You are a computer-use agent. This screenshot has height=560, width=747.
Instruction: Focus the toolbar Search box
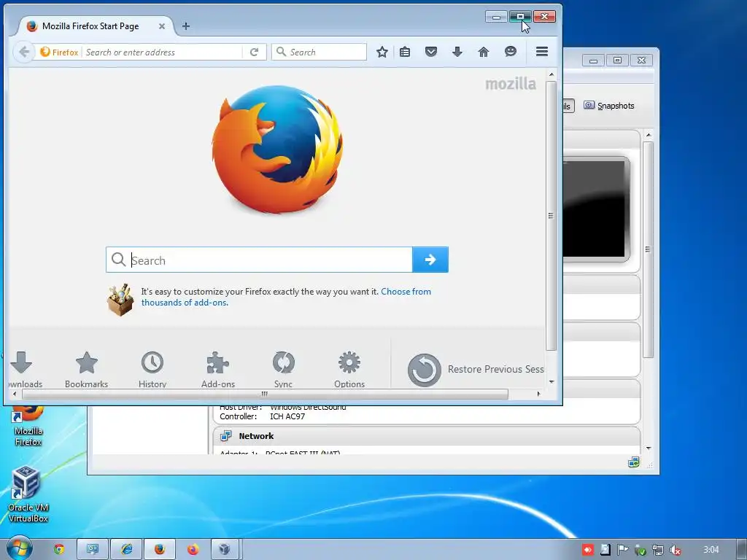[320, 52]
